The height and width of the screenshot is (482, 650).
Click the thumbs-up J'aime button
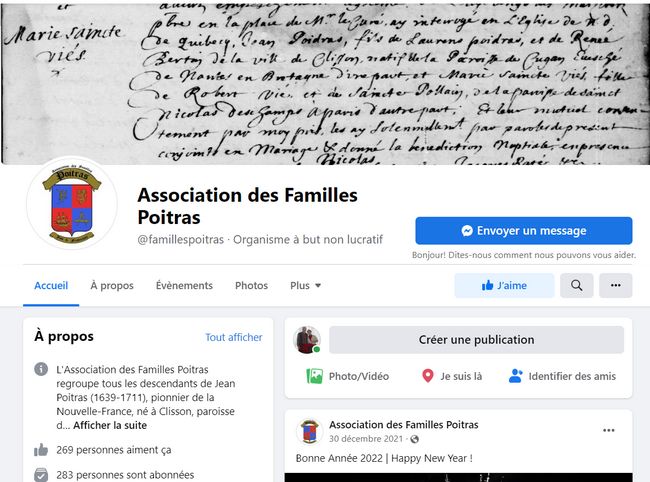click(504, 286)
